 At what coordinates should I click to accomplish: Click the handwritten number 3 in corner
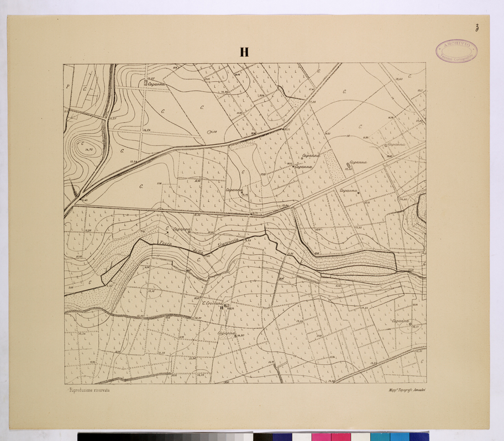(475, 29)
